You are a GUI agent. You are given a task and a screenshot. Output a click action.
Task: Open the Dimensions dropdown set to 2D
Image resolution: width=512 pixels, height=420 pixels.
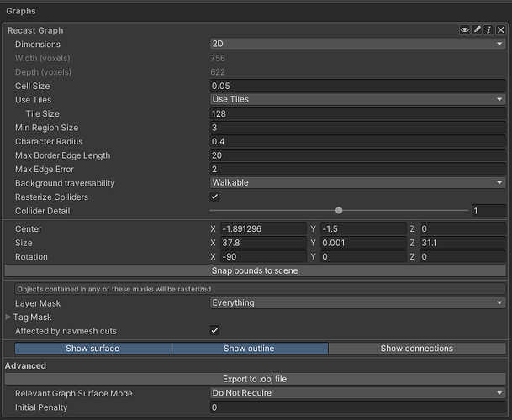(357, 44)
